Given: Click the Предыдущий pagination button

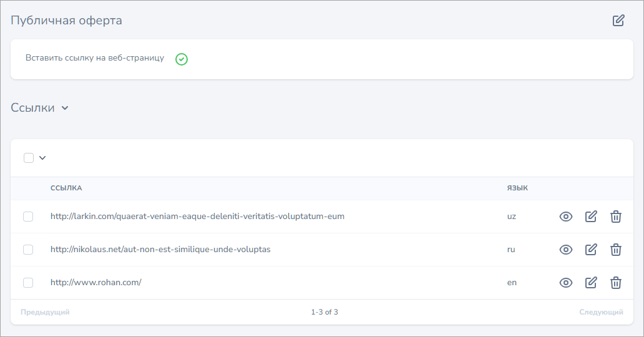Looking at the screenshot, I should [x=45, y=312].
